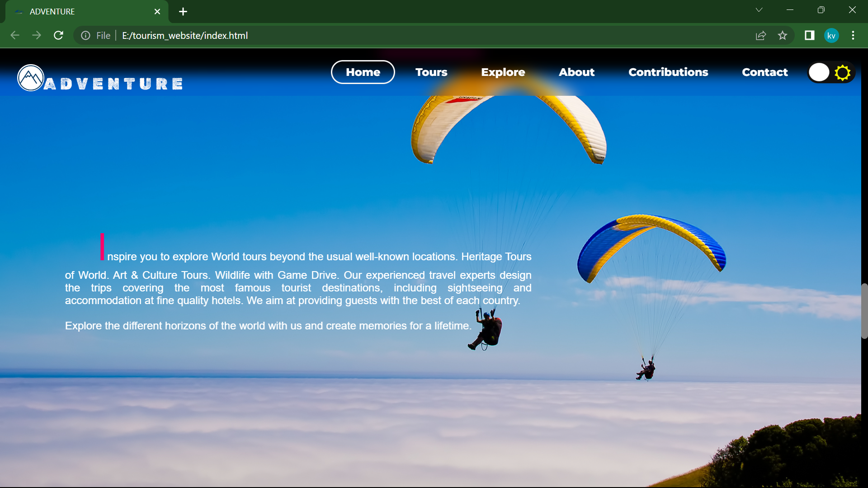868x488 pixels.
Task: Open the browser side panel icon
Action: [x=809, y=35]
